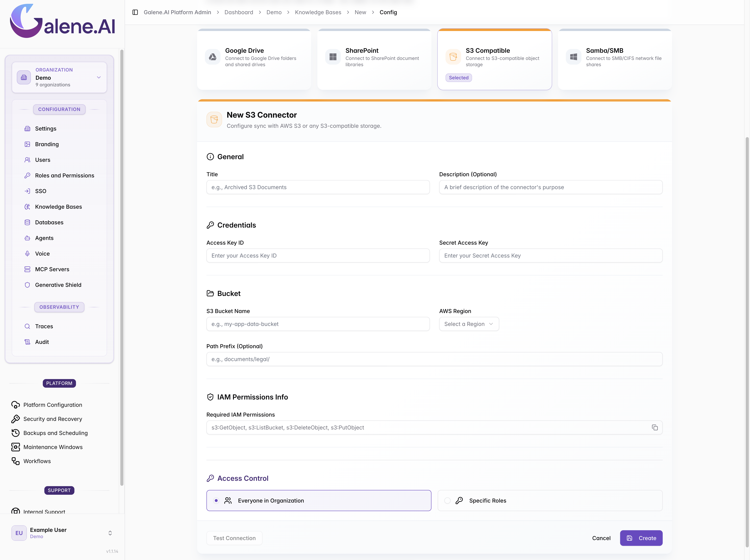Viewport: 750px width, 560px height.
Task: Click the S3 bucket icon in connector header
Action: click(214, 120)
